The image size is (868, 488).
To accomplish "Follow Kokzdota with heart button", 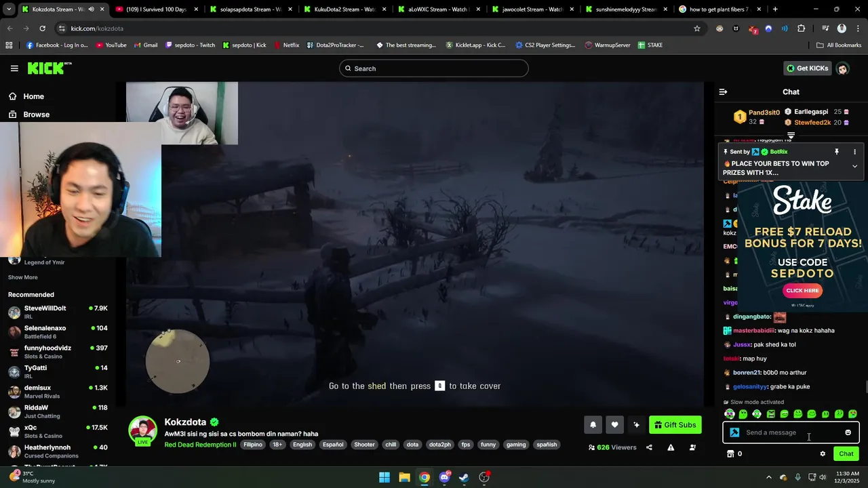I will pos(614,425).
